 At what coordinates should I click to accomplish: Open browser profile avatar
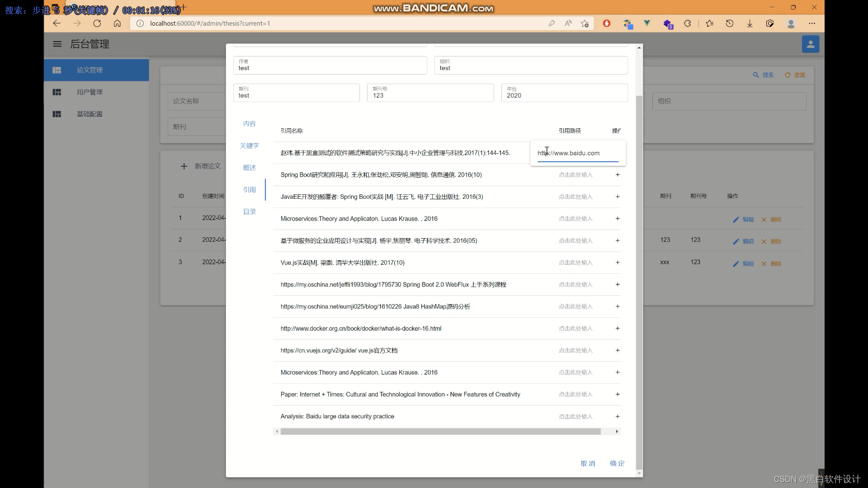pos(791,23)
